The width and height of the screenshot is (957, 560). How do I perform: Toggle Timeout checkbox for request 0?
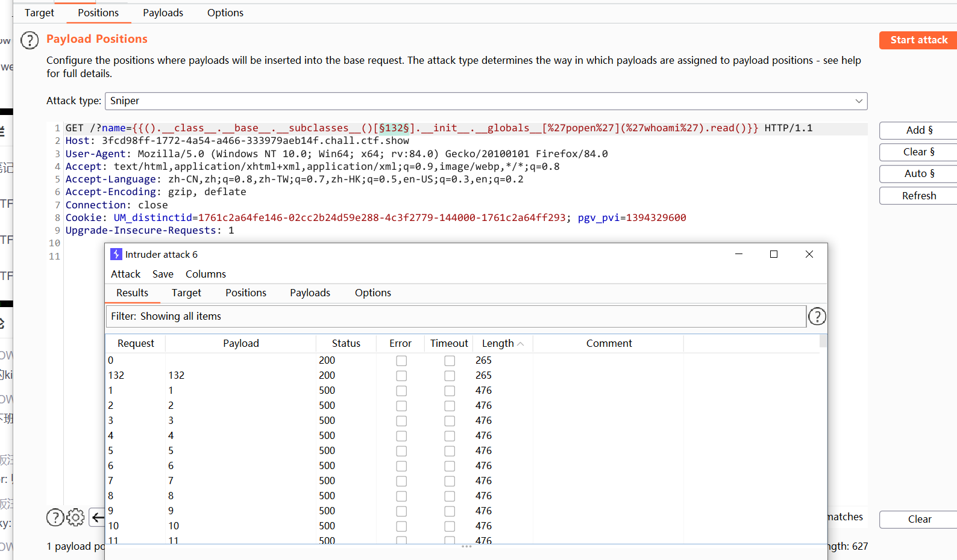pyautogui.click(x=450, y=361)
